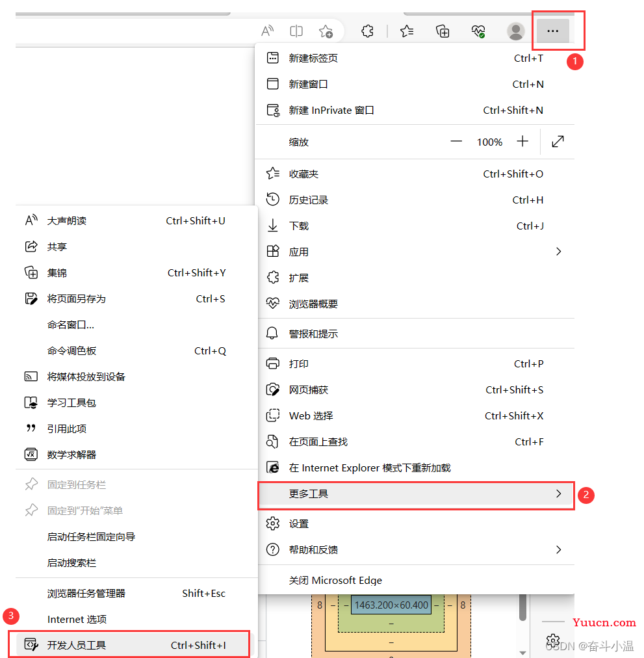The width and height of the screenshot is (644, 658).
Task: Select 引用此项 in the submenu
Action: (136, 429)
